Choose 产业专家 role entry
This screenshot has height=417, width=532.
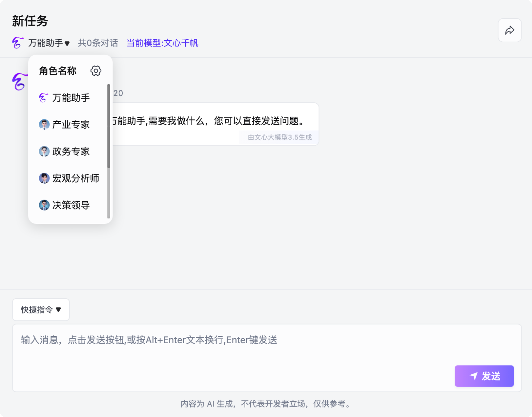point(71,125)
